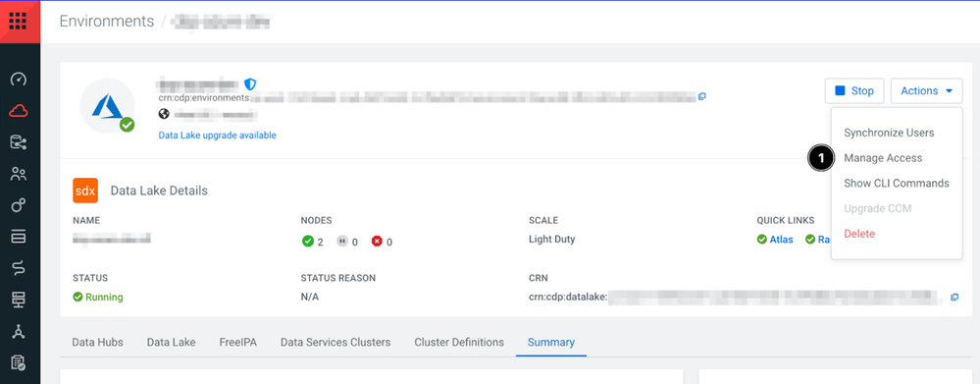The image size is (980, 384).
Task: Open the Cluster Definitions tab
Action: point(459,342)
